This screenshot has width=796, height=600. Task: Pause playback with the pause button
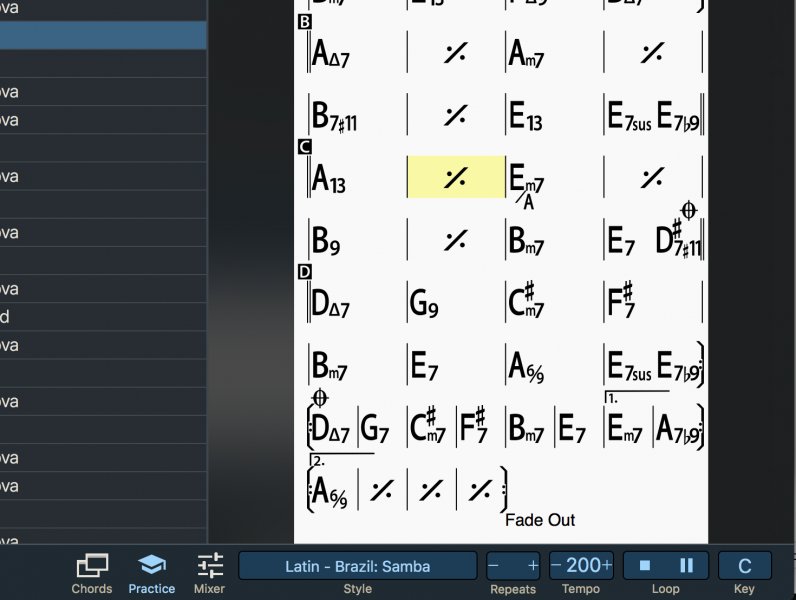point(686,565)
